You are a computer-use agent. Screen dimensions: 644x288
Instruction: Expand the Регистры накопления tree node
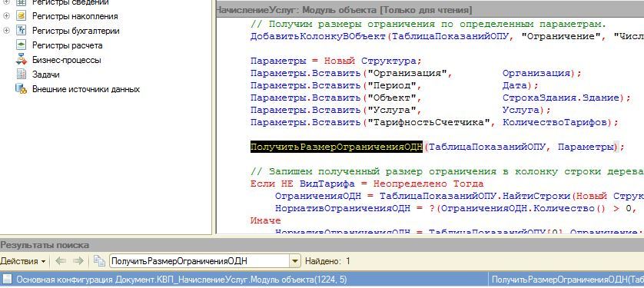click(x=6, y=16)
